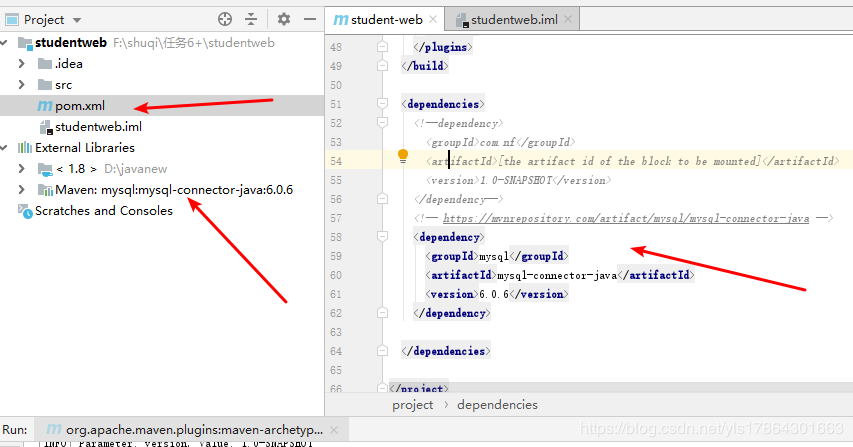Click fold marker at line 56

click(x=382, y=199)
